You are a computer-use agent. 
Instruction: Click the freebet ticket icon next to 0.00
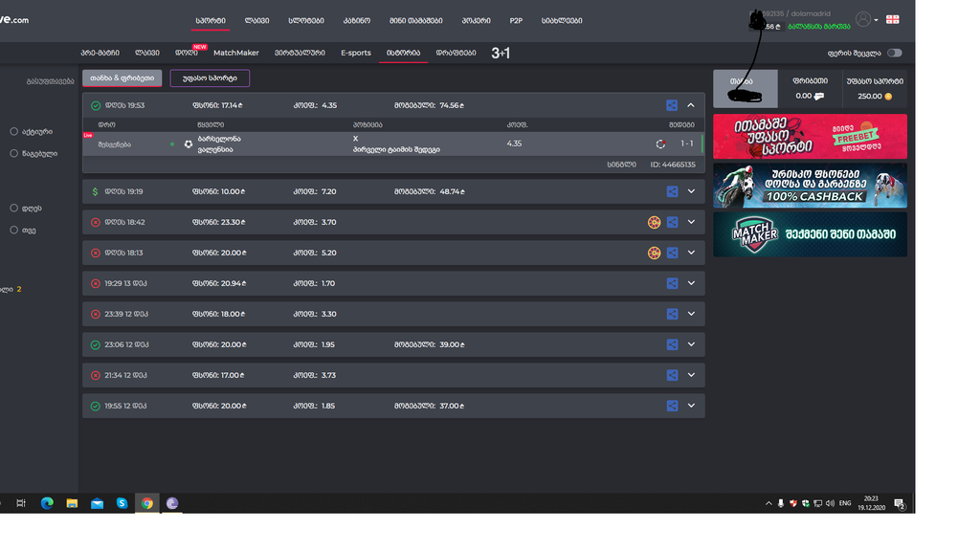pyautogui.click(x=819, y=97)
